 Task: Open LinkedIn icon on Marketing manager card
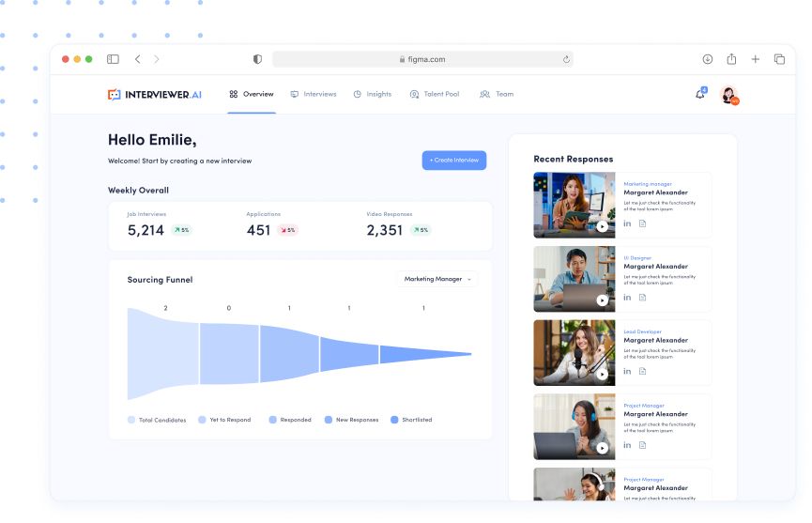[x=627, y=223]
